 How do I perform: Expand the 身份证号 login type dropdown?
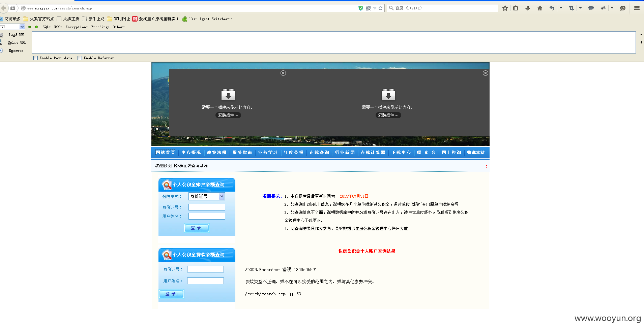206,196
